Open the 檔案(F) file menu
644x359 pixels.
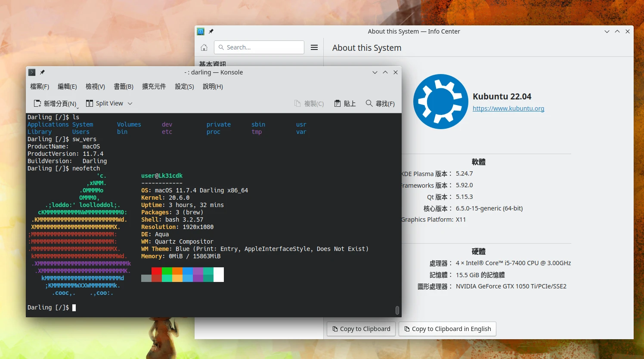coord(40,87)
